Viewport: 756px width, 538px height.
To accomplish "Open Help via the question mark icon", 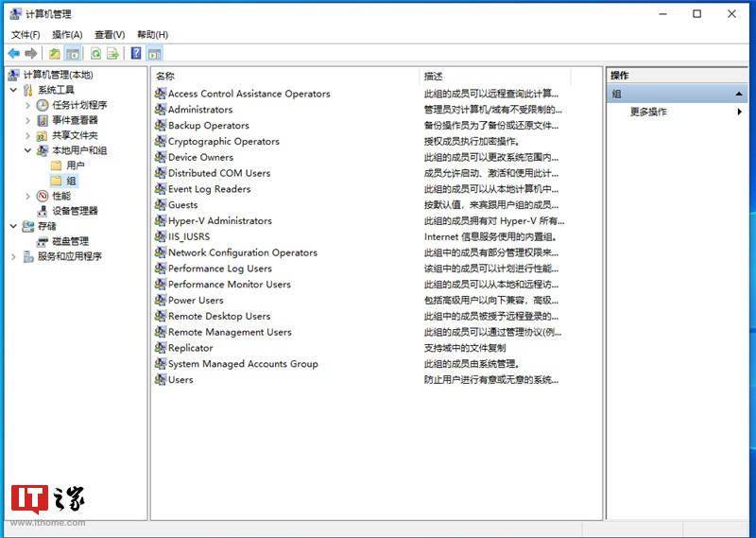I will point(136,53).
